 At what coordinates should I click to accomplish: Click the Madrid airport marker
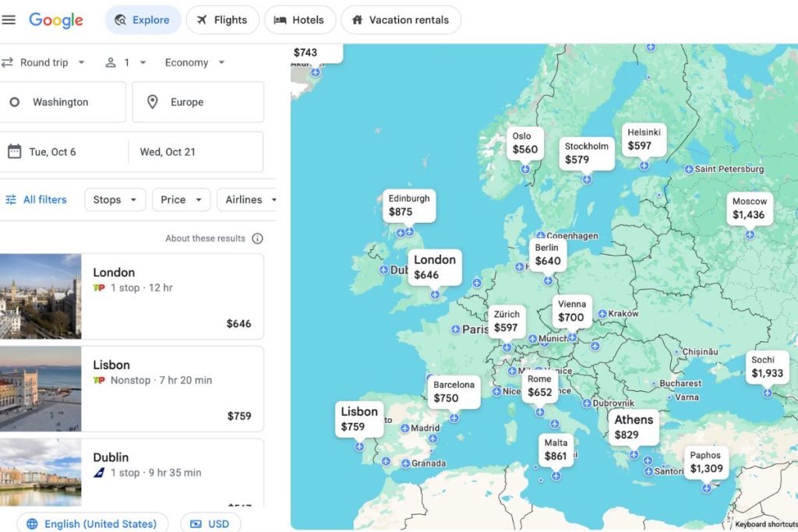[x=405, y=428]
